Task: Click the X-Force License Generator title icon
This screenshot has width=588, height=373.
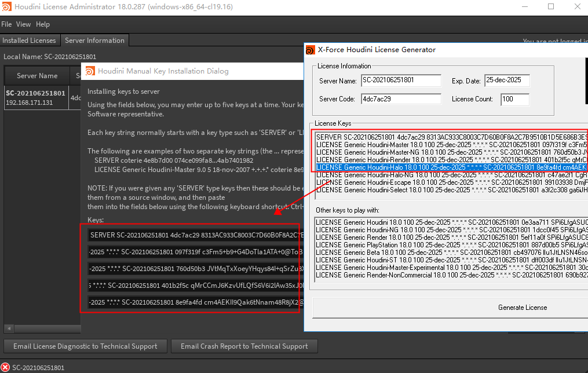Action: pyautogui.click(x=310, y=50)
